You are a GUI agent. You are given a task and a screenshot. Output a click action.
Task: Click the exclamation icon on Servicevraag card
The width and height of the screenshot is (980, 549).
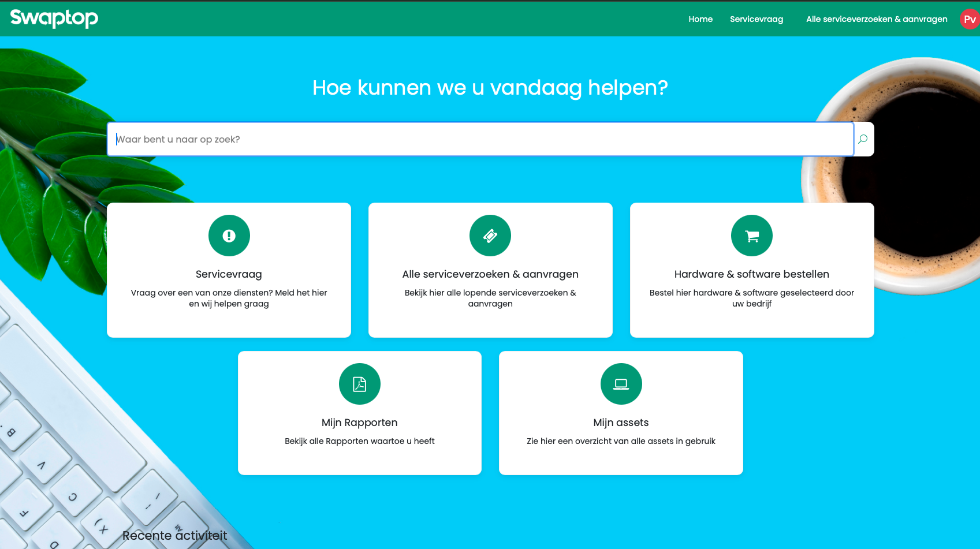tap(229, 236)
